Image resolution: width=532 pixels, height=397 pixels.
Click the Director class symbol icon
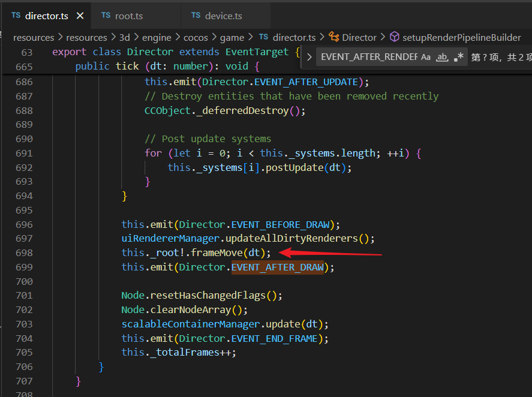tap(334, 37)
